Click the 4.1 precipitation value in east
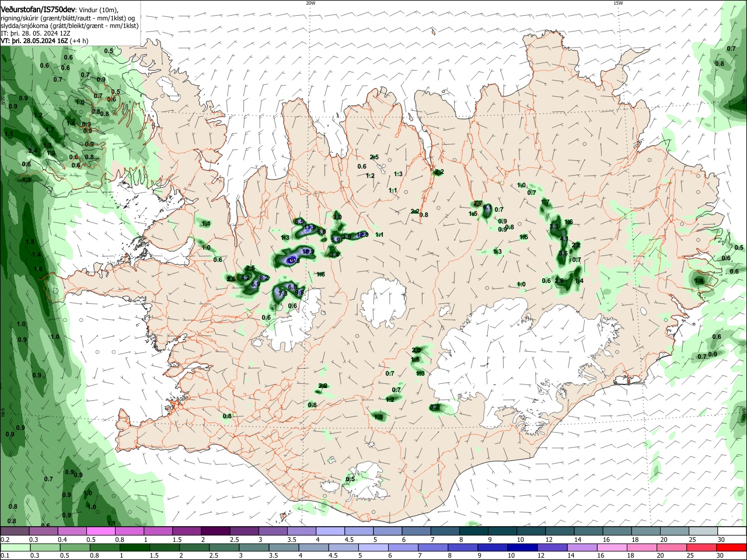The height and width of the screenshot is (560, 747). 564,239
